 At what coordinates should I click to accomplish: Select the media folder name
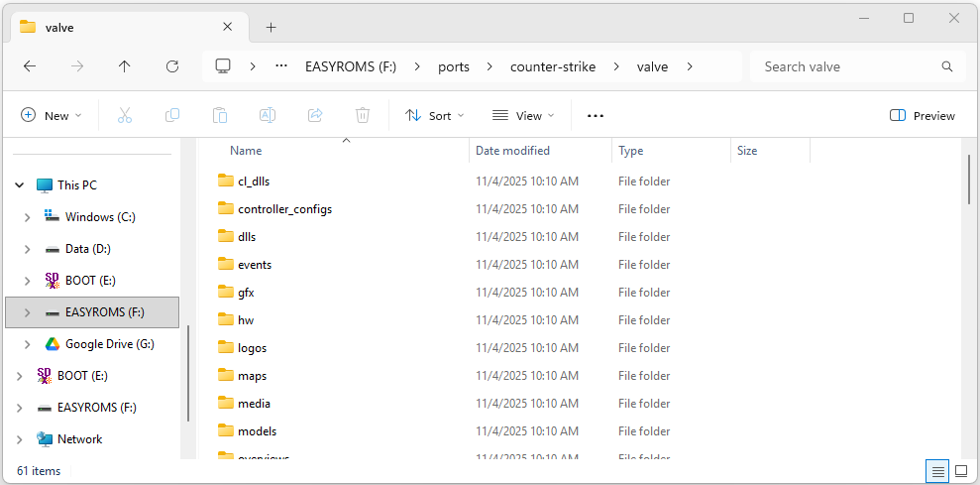[255, 403]
